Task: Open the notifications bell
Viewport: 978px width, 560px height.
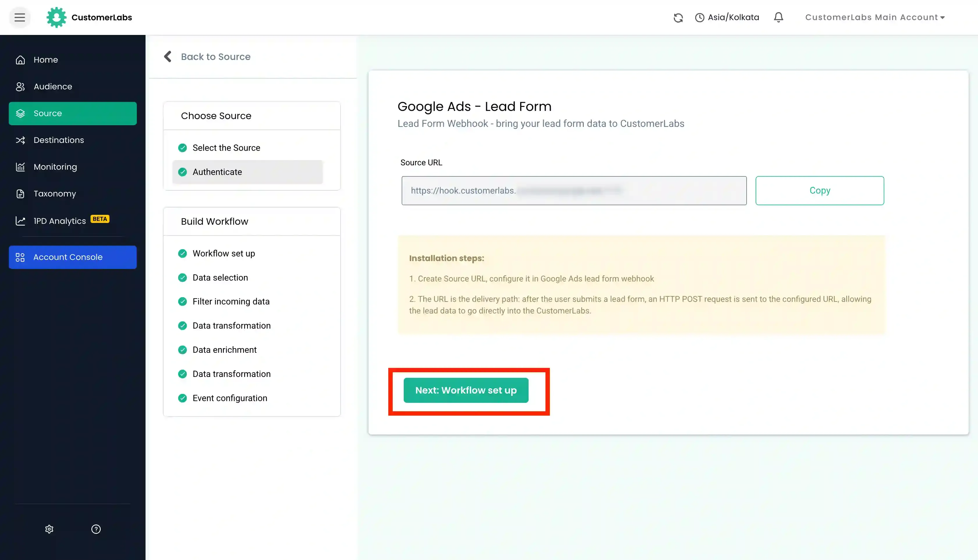Action: click(778, 17)
